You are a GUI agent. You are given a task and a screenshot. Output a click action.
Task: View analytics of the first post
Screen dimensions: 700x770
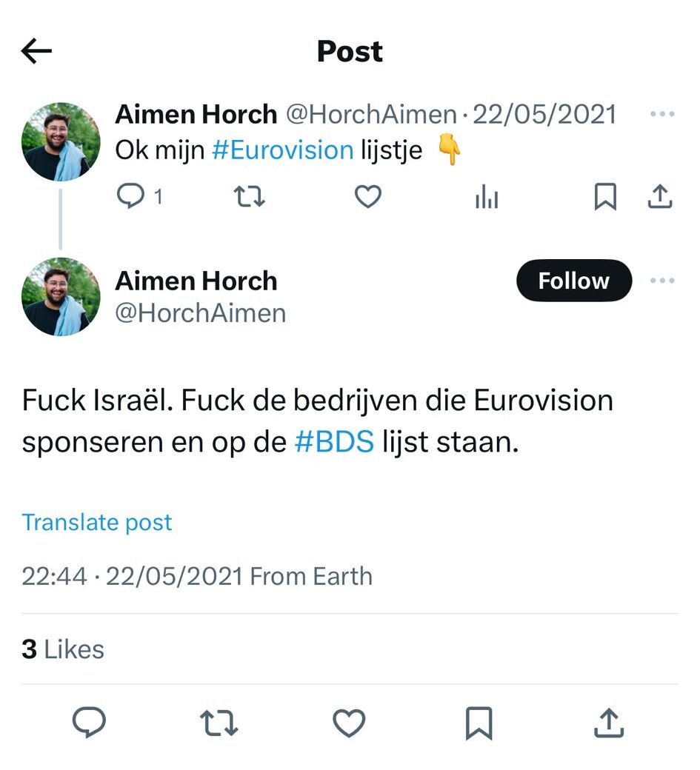(487, 197)
